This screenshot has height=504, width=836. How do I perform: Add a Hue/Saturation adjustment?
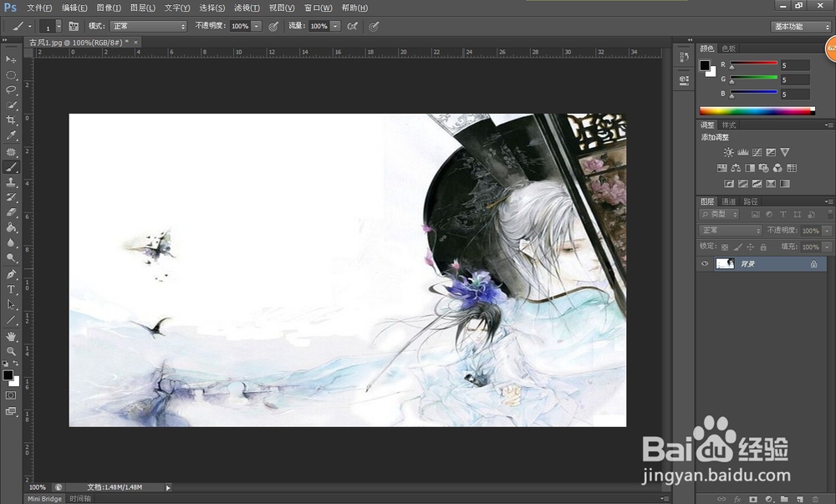[722, 168]
